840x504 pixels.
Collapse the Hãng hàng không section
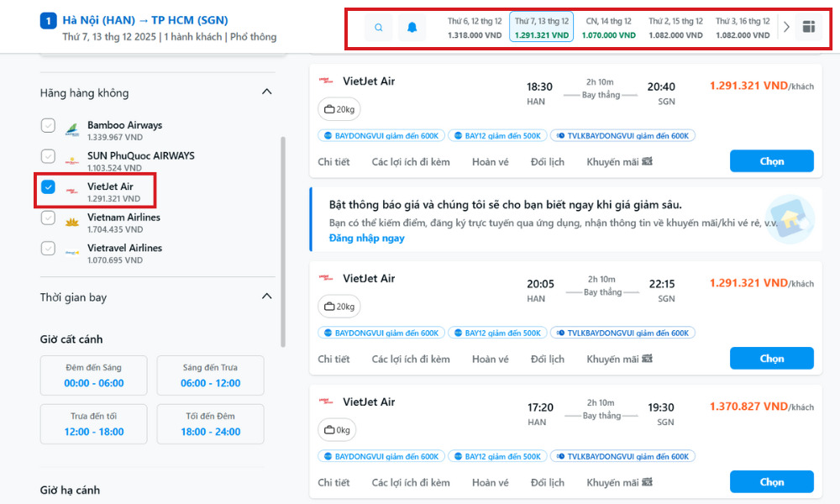[x=266, y=92]
